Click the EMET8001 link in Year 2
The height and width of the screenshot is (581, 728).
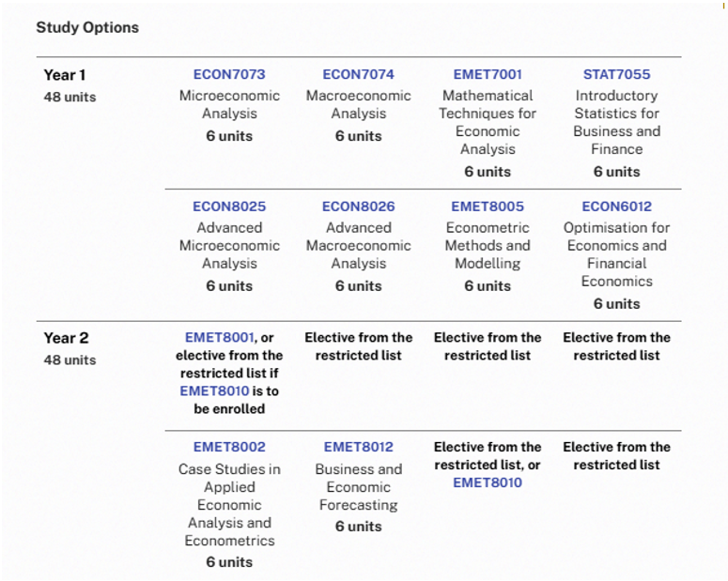coord(219,337)
